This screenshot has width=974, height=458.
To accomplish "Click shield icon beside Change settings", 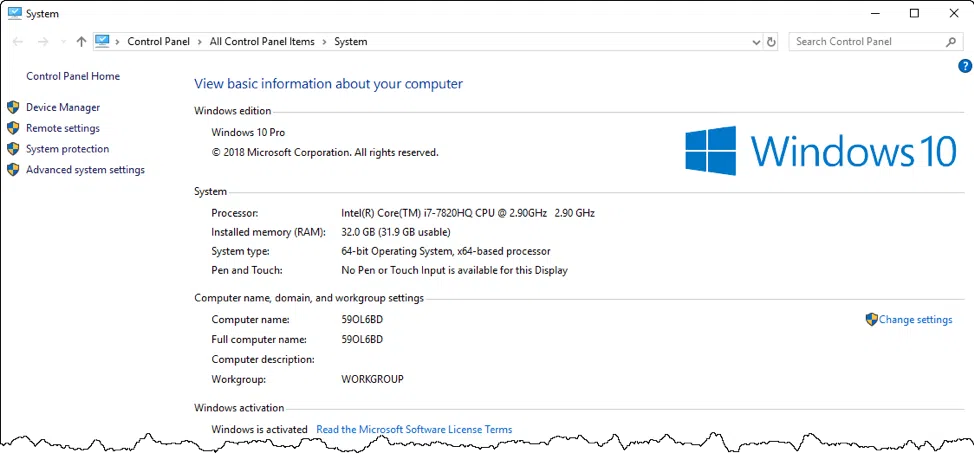I will click(872, 319).
